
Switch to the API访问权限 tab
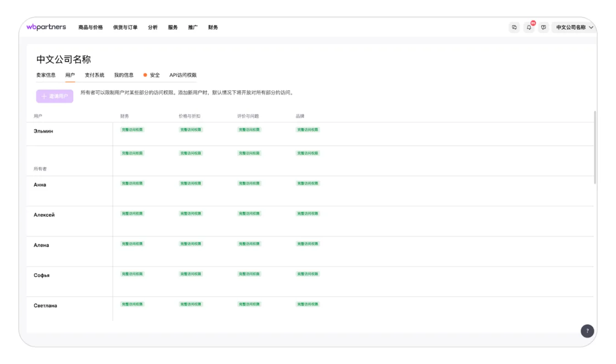coord(183,75)
